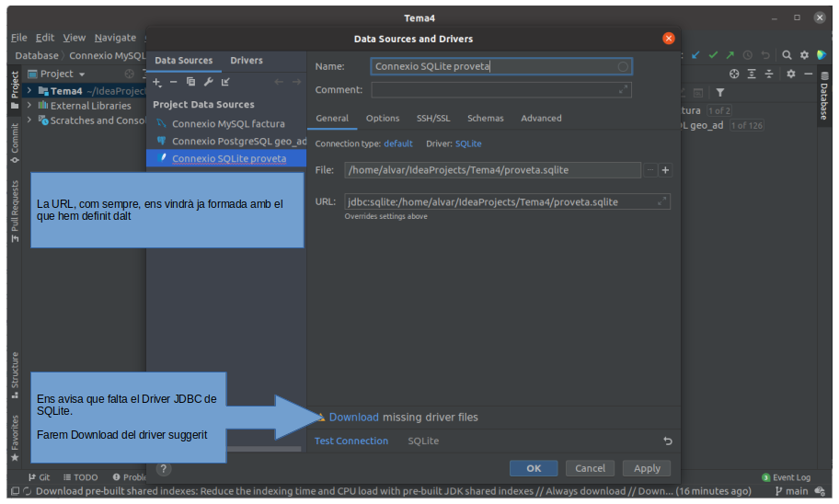
Task: Change connection type default dropdown
Action: tap(398, 143)
